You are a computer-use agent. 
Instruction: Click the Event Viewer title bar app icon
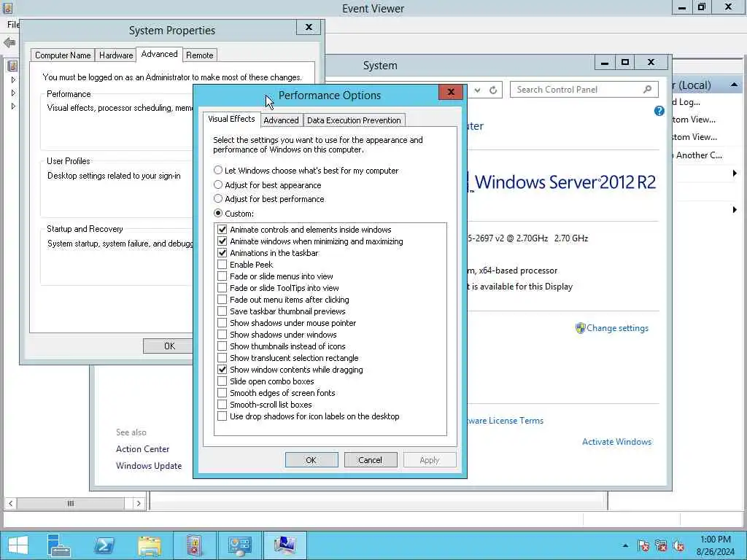tap(7, 7)
